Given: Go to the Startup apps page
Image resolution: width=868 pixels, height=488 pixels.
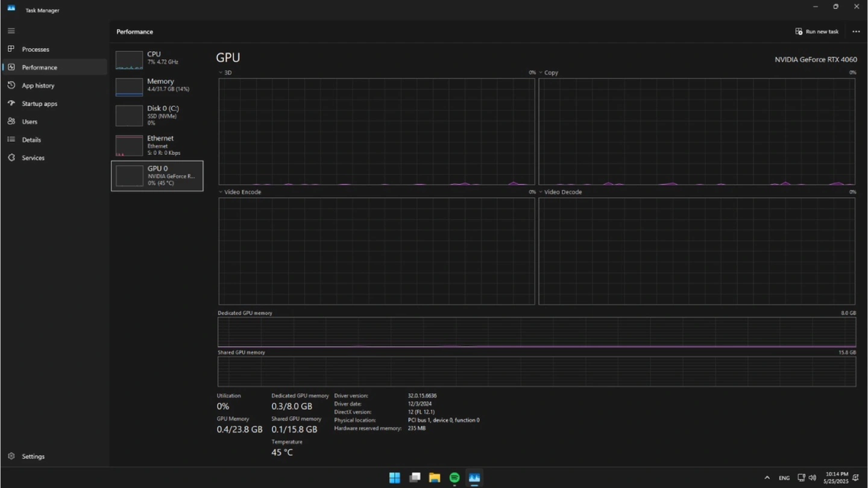Looking at the screenshot, I should (54, 103).
